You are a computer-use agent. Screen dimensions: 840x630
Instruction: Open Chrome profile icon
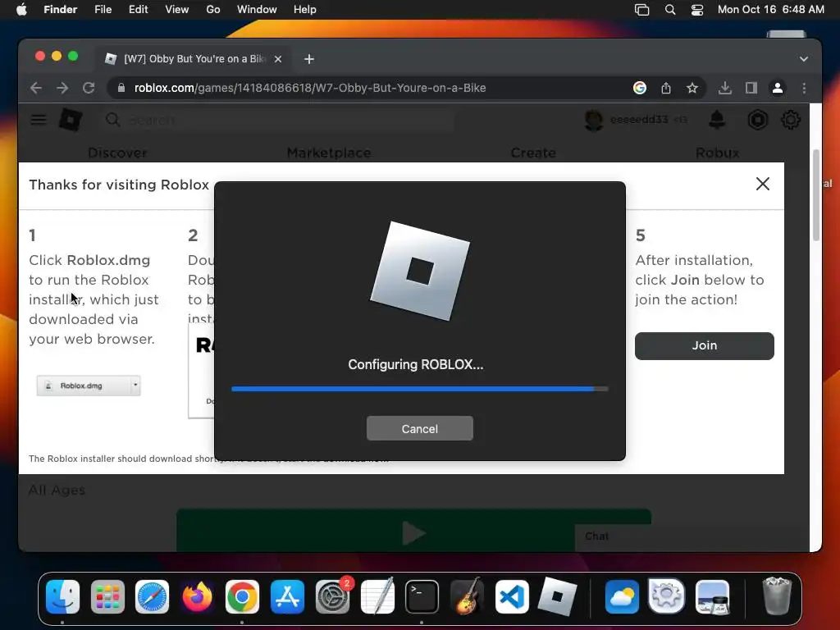tap(778, 88)
